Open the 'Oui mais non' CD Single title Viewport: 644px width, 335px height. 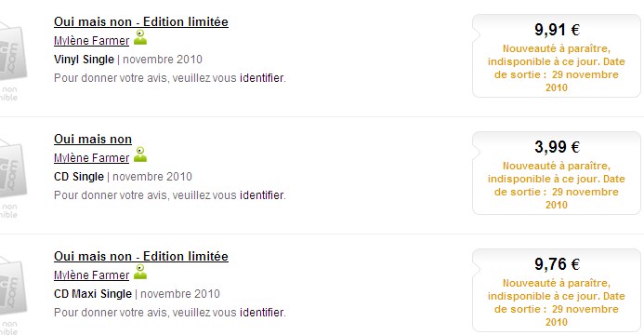93,139
